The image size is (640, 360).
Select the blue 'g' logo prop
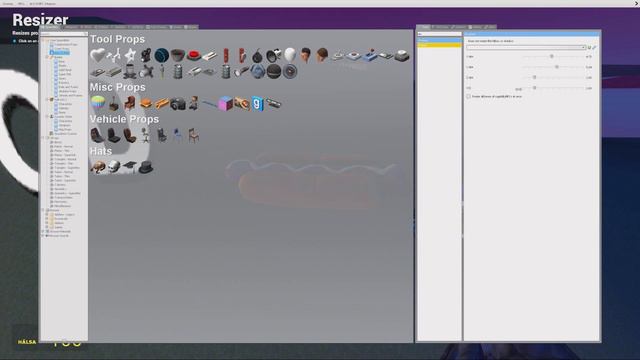pos(258,103)
